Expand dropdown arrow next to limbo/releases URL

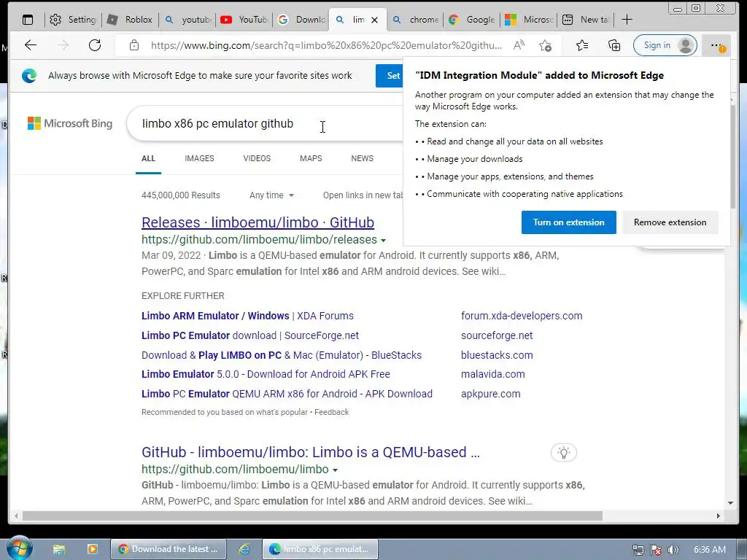(384, 241)
